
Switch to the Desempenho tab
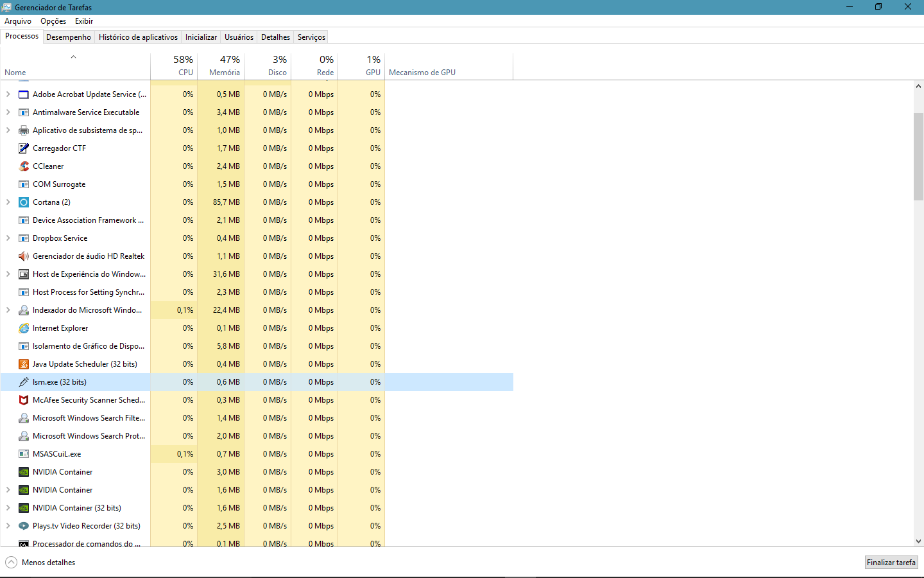coord(69,37)
